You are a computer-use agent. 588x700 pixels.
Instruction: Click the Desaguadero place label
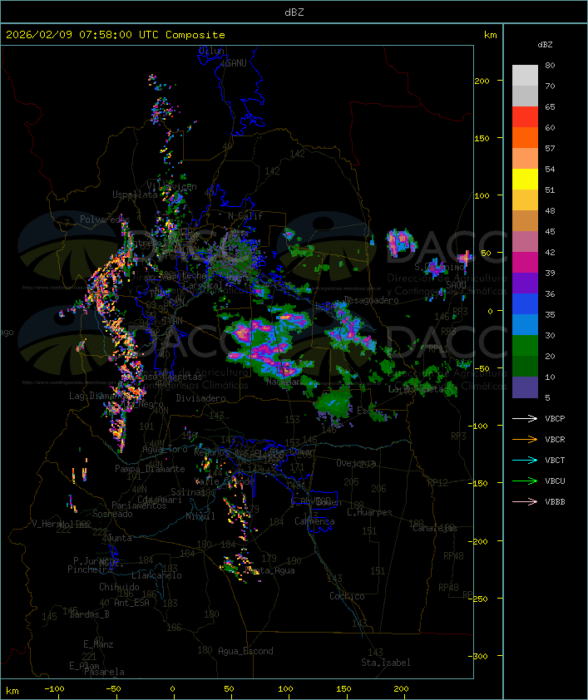(371, 300)
